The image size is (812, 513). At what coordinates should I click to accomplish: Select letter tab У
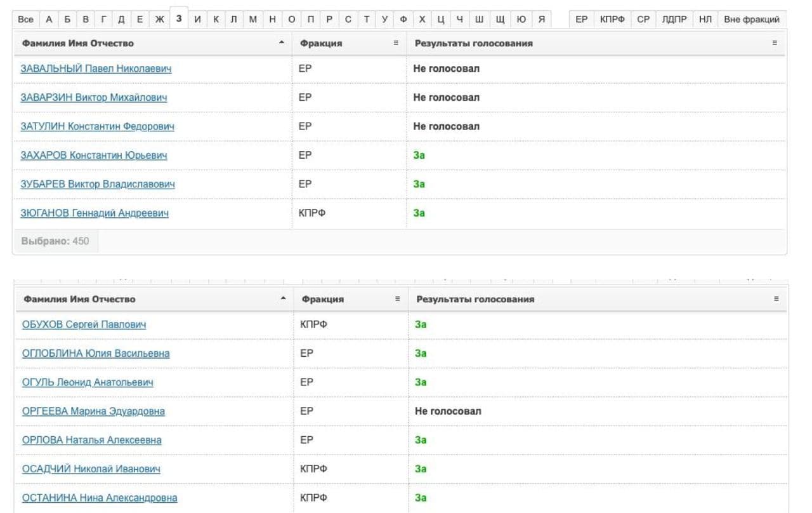[384, 20]
